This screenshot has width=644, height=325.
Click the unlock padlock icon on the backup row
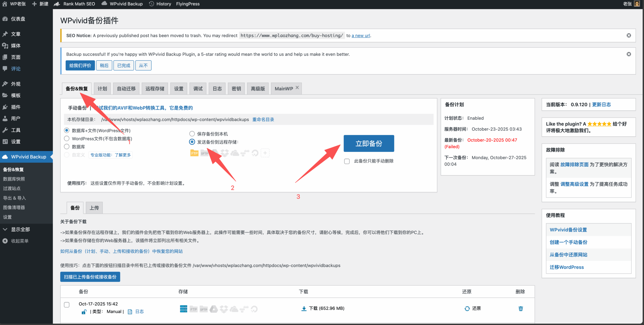tap(84, 312)
